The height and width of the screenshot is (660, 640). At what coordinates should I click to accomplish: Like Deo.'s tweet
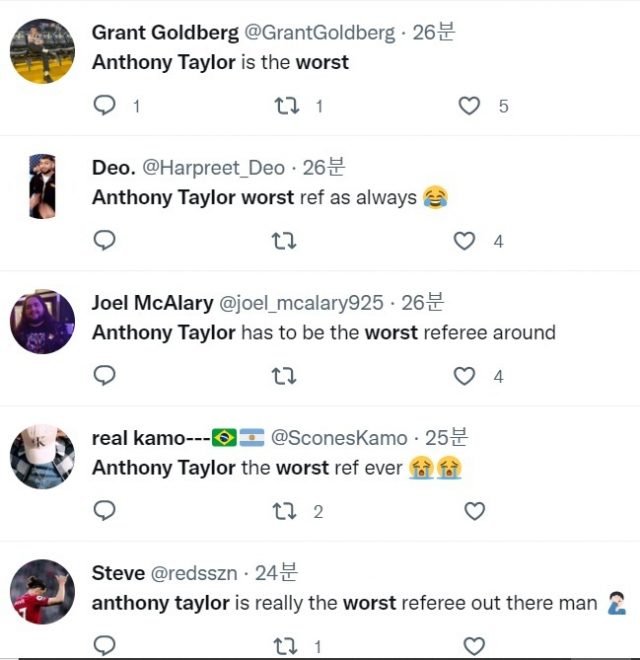coord(464,240)
